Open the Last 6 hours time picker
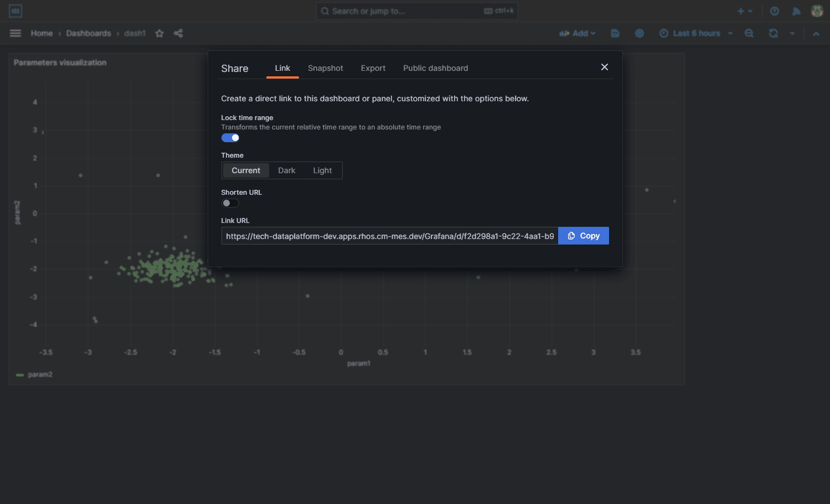 tap(696, 33)
